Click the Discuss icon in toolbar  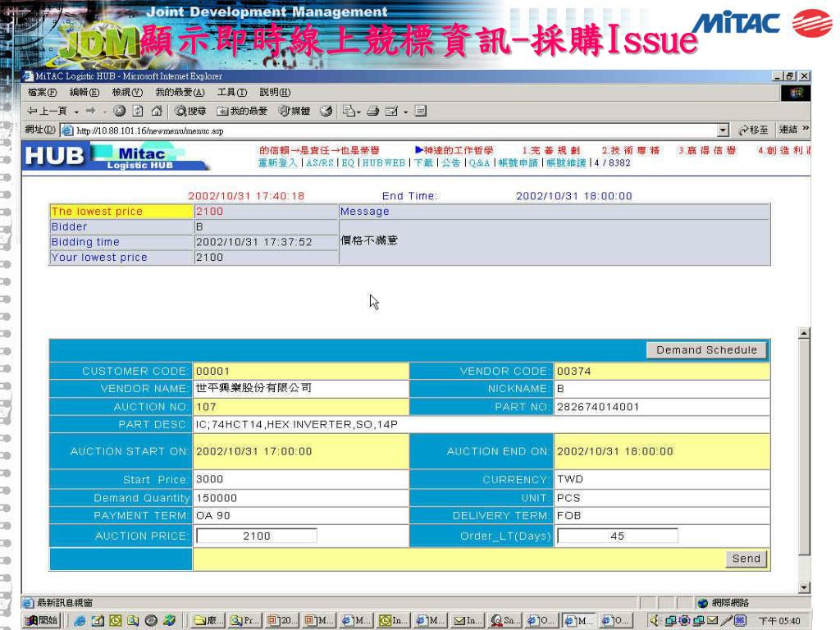pyautogui.click(x=421, y=111)
